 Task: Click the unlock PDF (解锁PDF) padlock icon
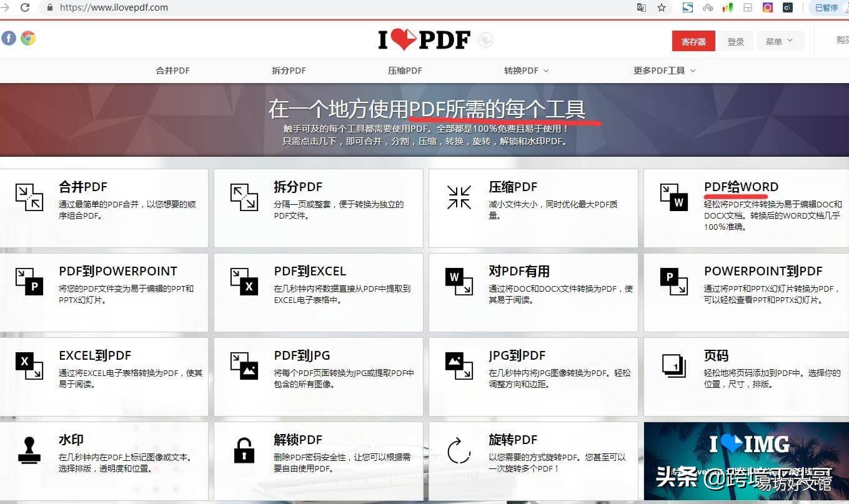click(244, 450)
